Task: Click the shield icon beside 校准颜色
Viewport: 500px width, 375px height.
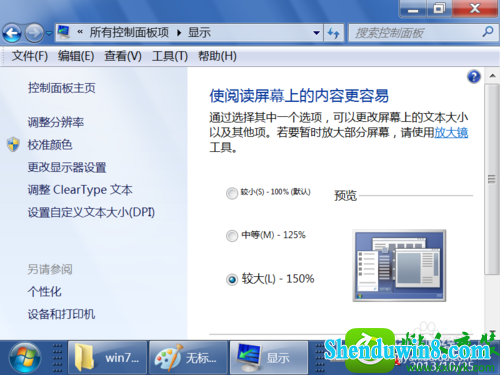Action: coord(13,144)
